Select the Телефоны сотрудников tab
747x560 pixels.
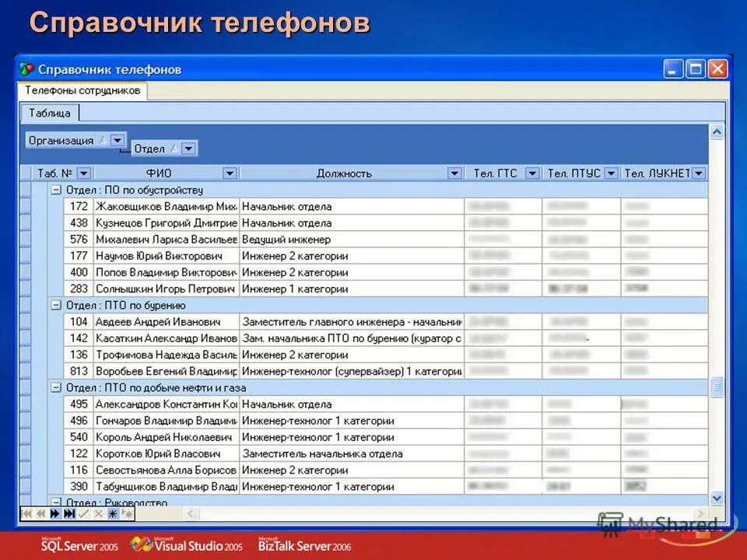click(x=82, y=91)
